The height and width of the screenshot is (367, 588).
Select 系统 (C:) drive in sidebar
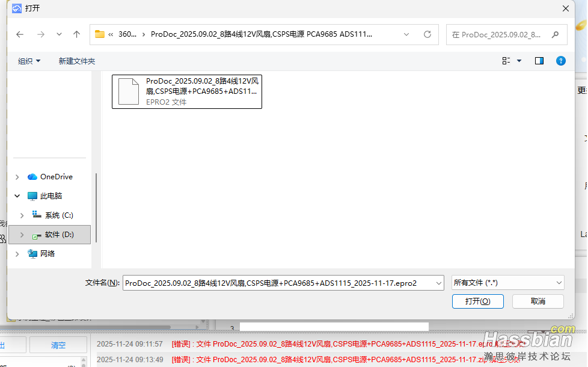coord(59,215)
